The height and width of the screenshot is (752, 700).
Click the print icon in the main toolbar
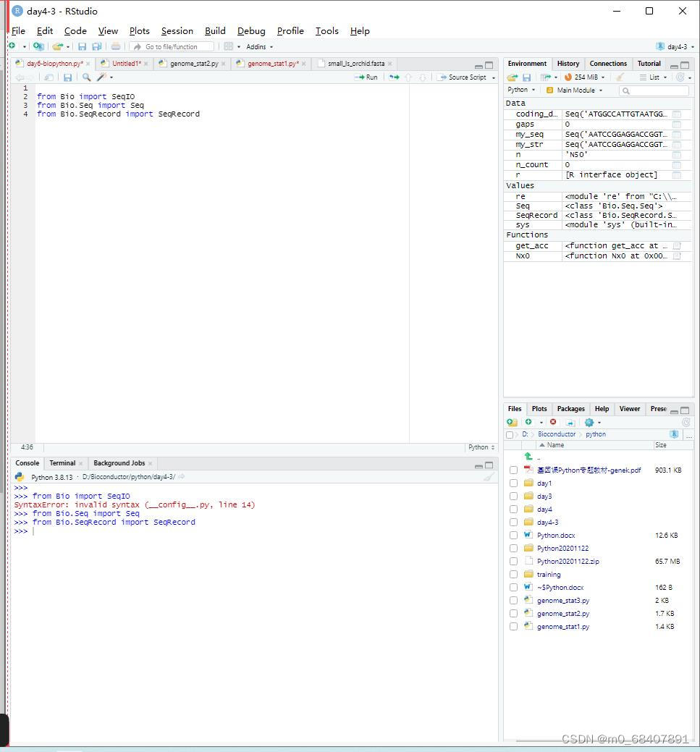(x=116, y=46)
